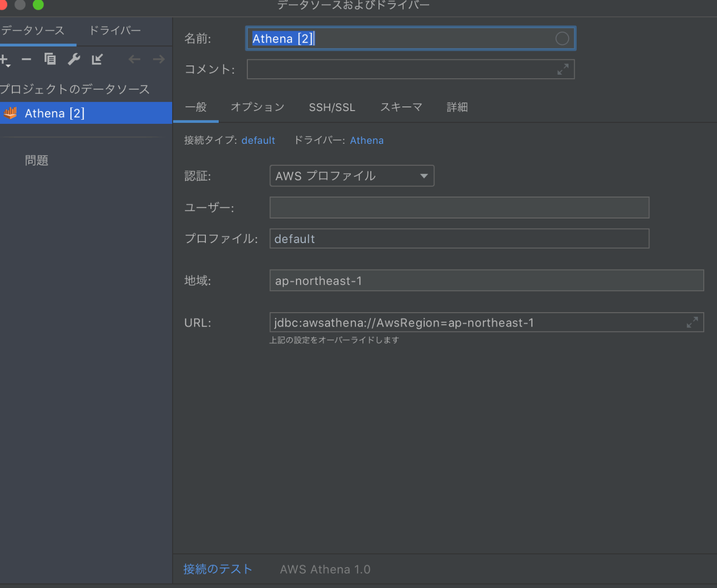
Task: Expand the コメント field with expand icon
Action: tap(563, 69)
